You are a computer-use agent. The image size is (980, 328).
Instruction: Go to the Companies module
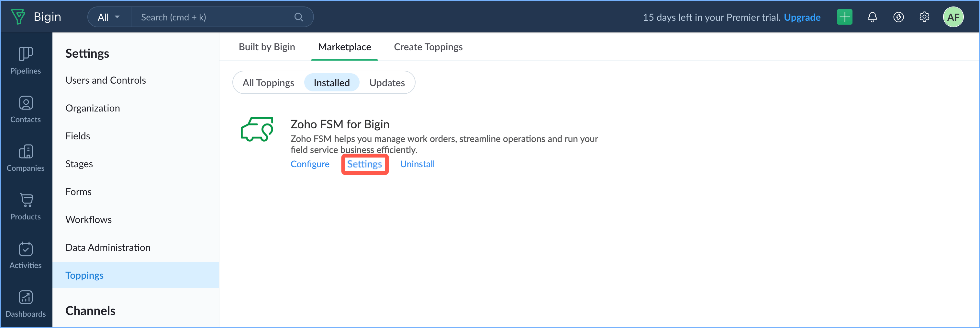pyautogui.click(x=26, y=158)
